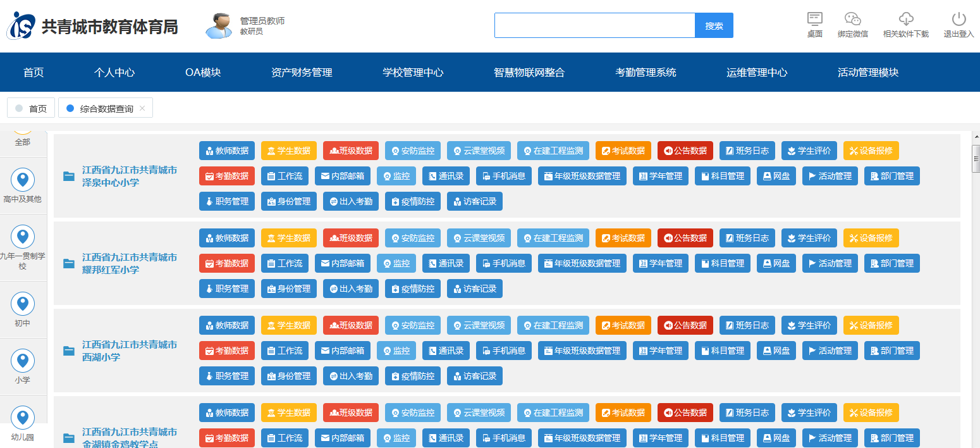Open 学年管理 for 西湖小学
Viewport: 980px width, 448px height.
click(x=661, y=351)
